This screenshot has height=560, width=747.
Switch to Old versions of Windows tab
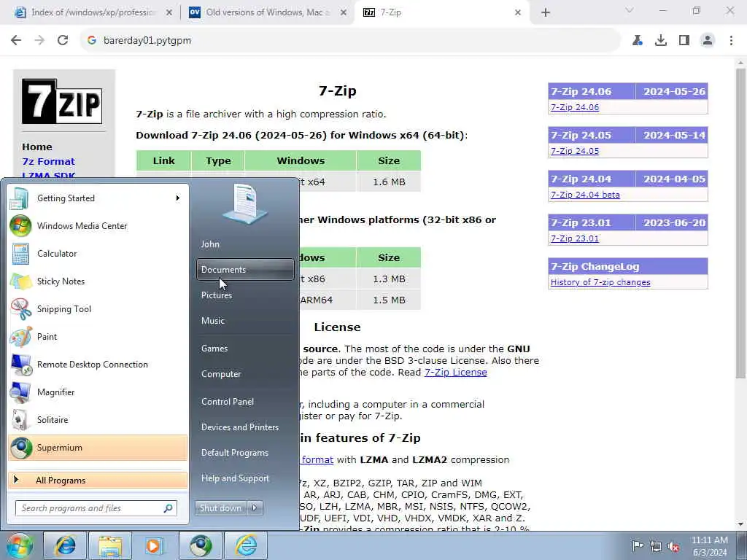(x=268, y=12)
